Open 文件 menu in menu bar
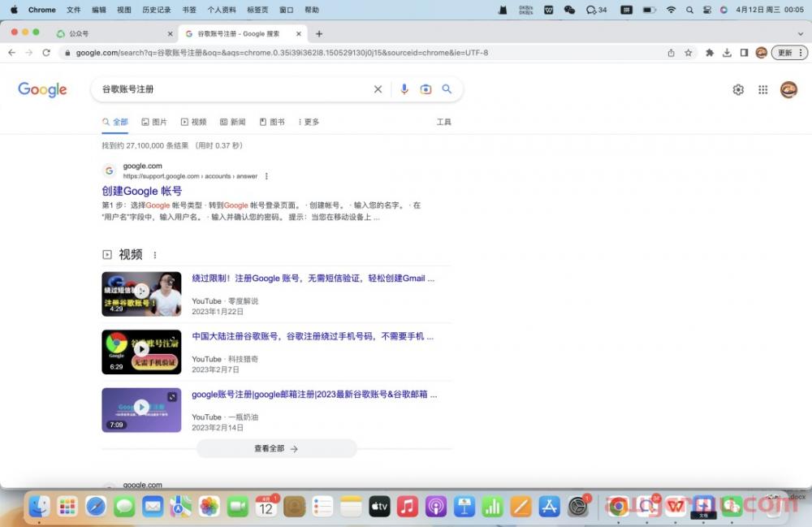The width and height of the screenshot is (812, 527). pos(74,10)
